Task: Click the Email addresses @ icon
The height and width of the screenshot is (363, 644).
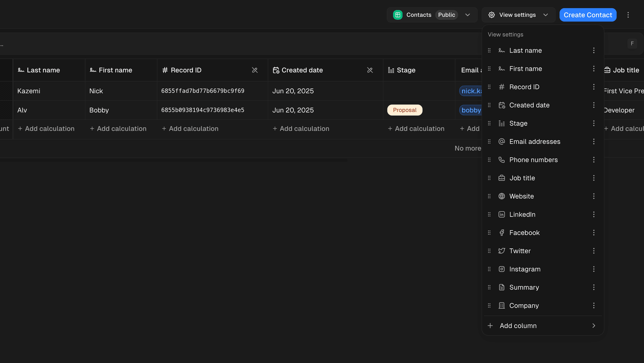Action: click(x=502, y=141)
